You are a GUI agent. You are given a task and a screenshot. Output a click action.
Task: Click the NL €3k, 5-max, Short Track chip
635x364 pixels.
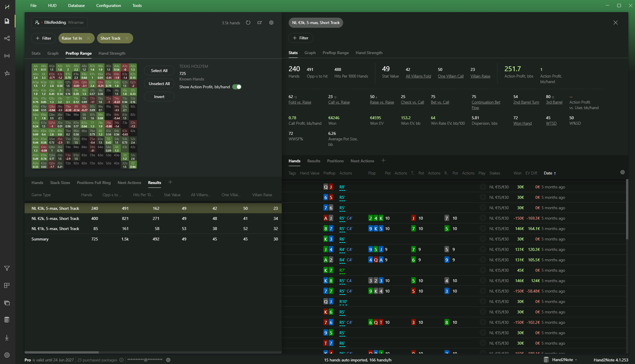point(316,23)
